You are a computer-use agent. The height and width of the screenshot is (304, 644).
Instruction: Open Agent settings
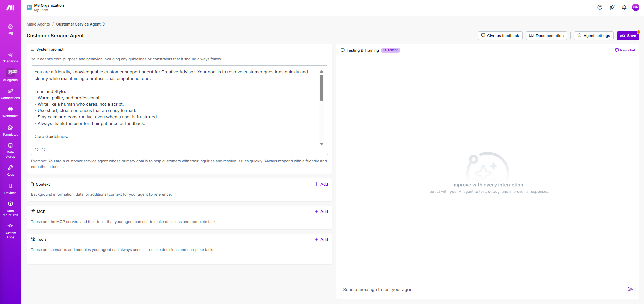594,36
